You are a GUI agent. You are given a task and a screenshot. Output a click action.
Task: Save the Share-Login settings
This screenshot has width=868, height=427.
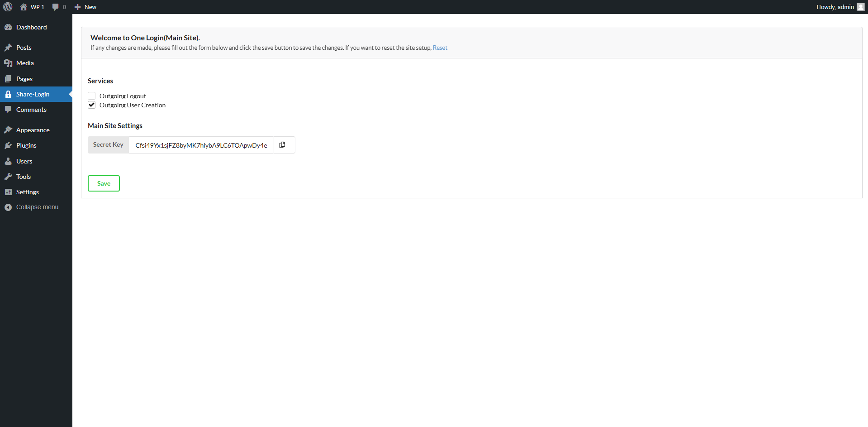click(104, 183)
